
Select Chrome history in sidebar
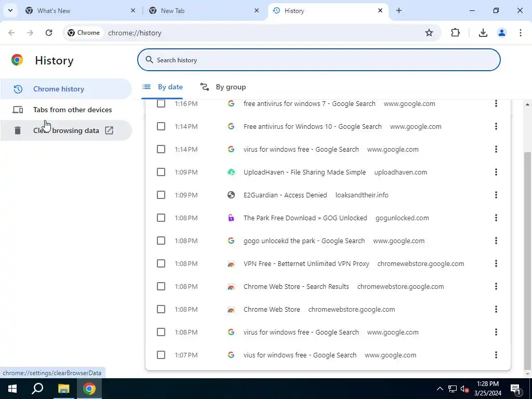coord(66,89)
